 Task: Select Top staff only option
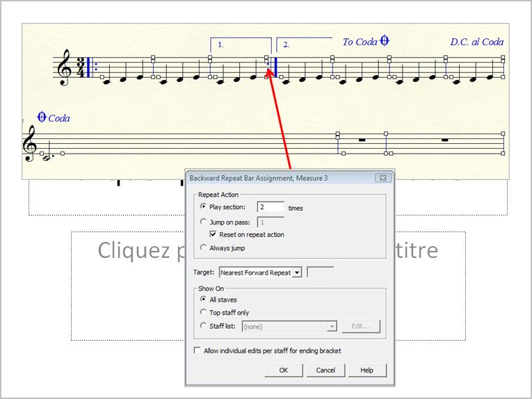[x=203, y=313]
